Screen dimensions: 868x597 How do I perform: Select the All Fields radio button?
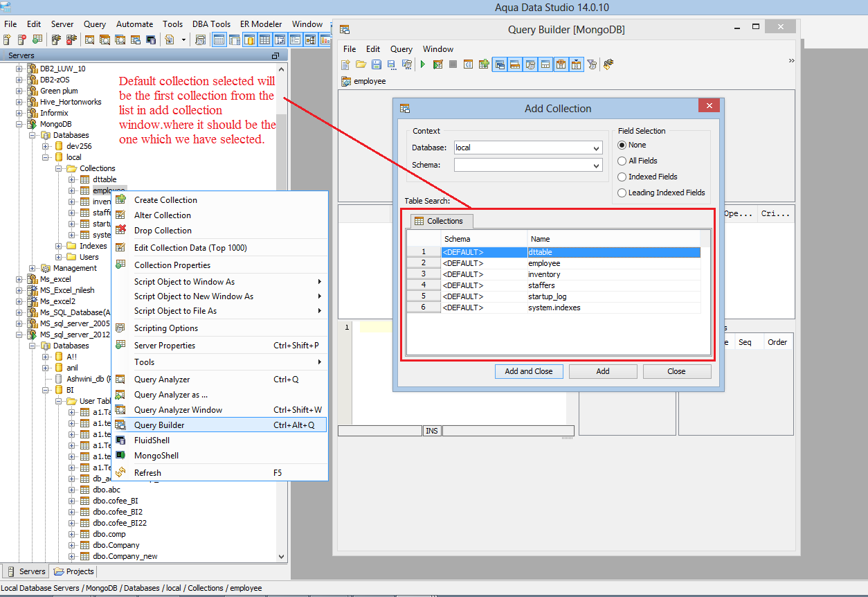click(x=622, y=161)
